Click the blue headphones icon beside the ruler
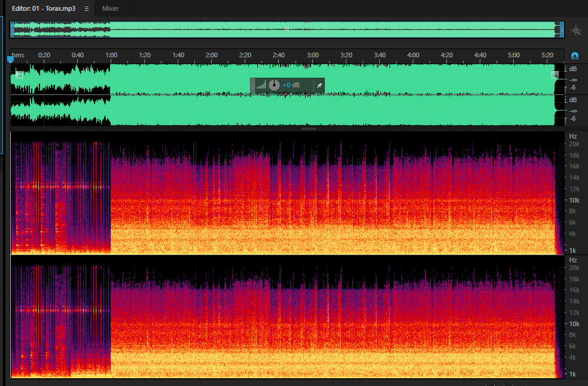This screenshot has height=386, width=588. tap(574, 56)
